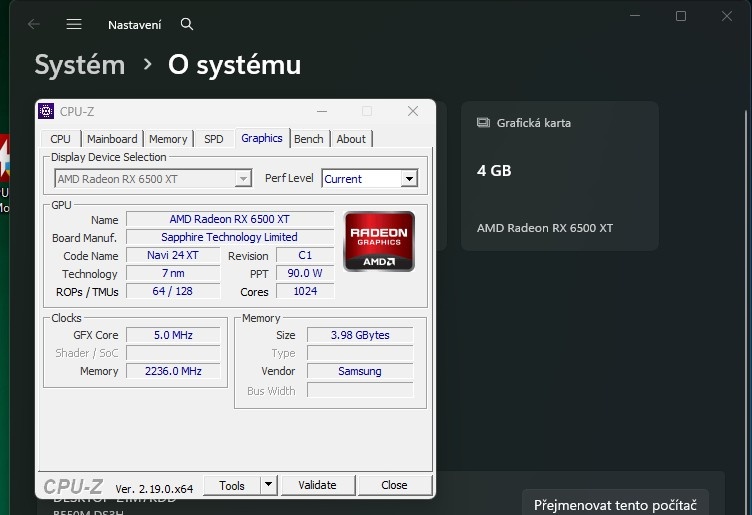Click the 3.98 GBytes memory size value

pos(360,335)
